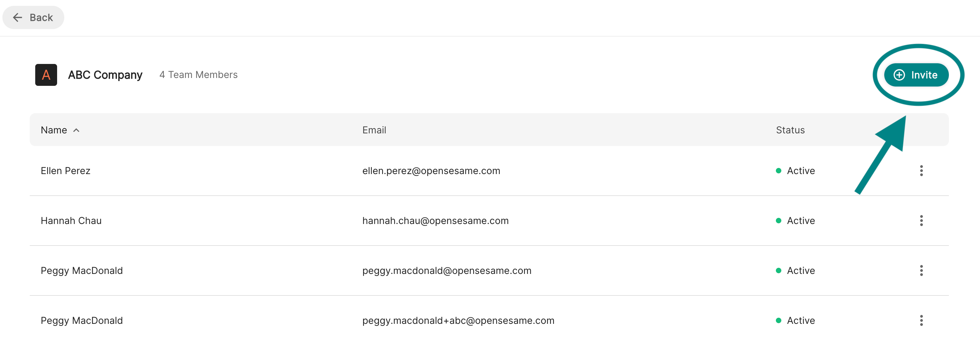Click the back arrow icon
Viewport: 980px width, 356px height.
(x=17, y=17)
